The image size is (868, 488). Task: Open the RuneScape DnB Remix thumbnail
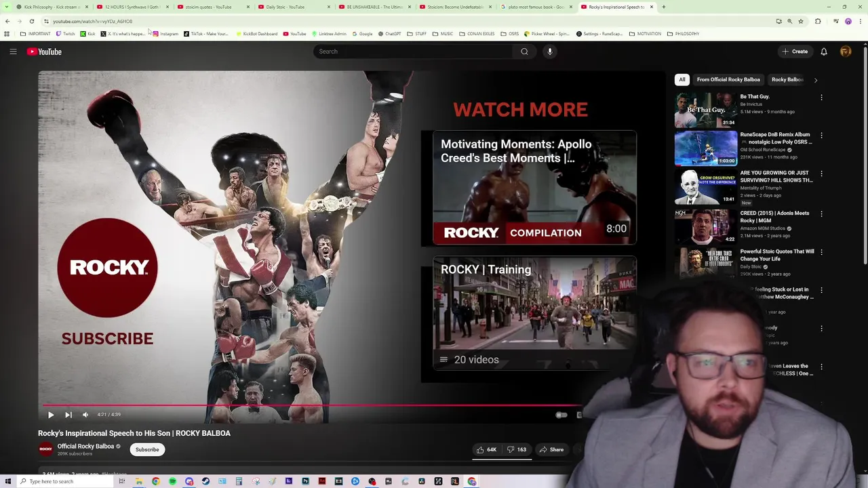706,148
